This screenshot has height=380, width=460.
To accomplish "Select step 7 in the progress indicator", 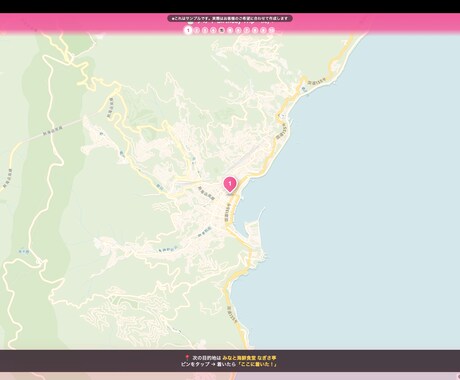I will coord(247,30).
